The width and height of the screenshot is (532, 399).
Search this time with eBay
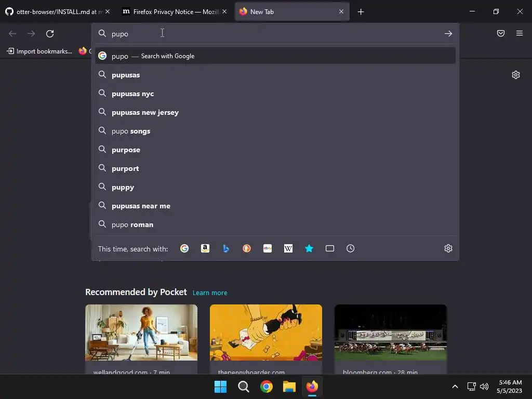268,249
